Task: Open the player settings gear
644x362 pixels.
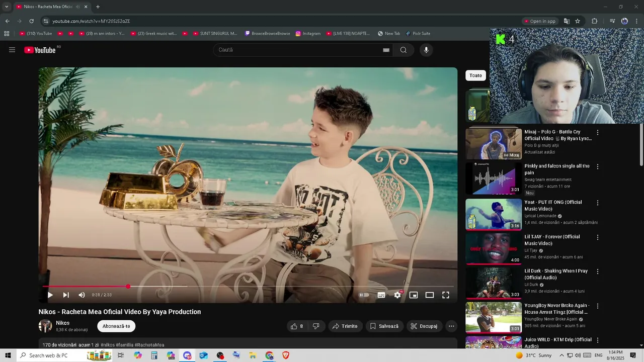Action: 397,295
